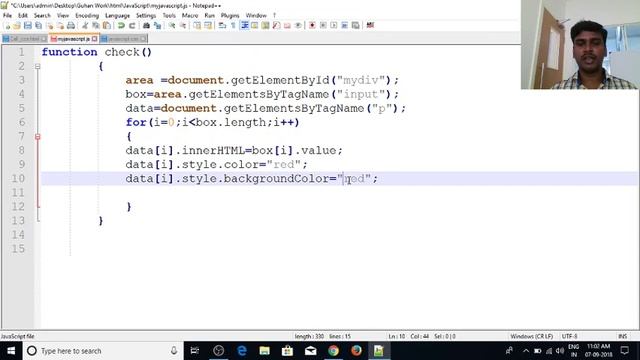Click the Redo toolbar icon
This screenshot has width=640, height=360.
pos(132,26)
